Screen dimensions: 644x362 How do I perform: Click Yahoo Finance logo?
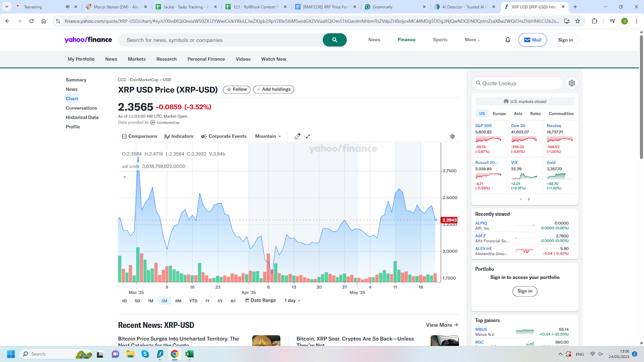click(88, 39)
